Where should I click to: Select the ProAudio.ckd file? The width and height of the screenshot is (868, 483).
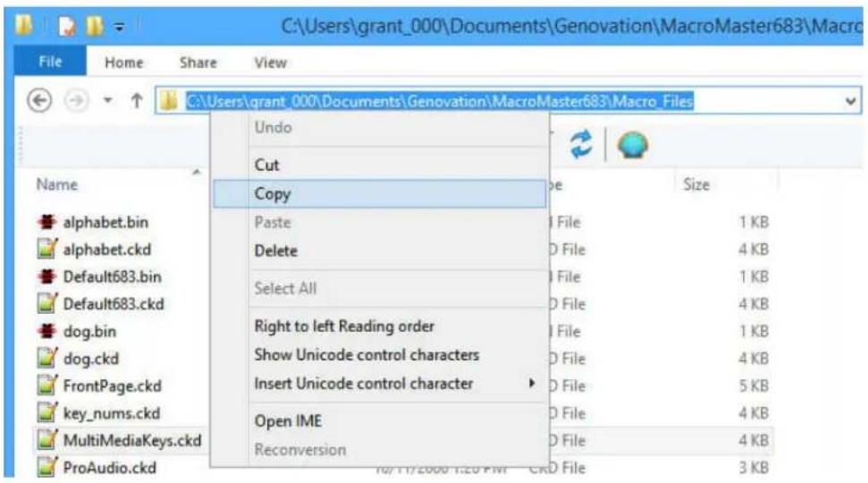tap(109, 468)
